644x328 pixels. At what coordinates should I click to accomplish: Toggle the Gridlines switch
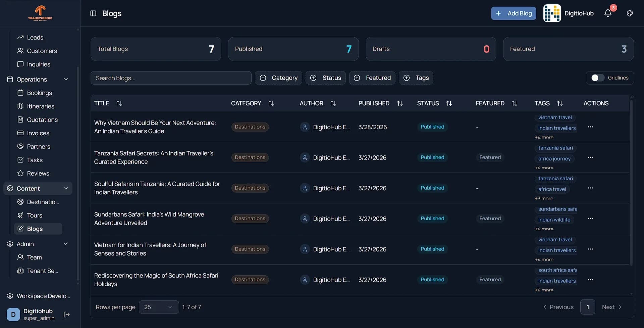tap(598, 78)
